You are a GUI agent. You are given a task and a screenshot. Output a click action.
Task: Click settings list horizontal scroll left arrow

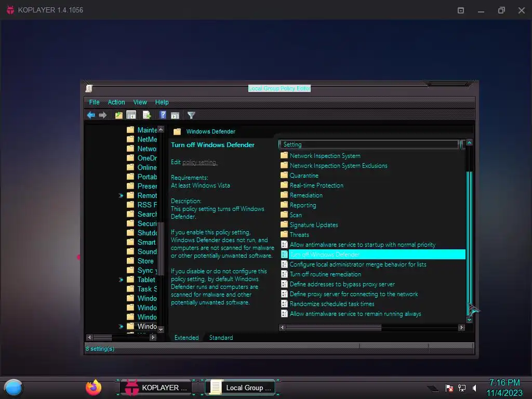pyautogui.click(x=282, y=327)
